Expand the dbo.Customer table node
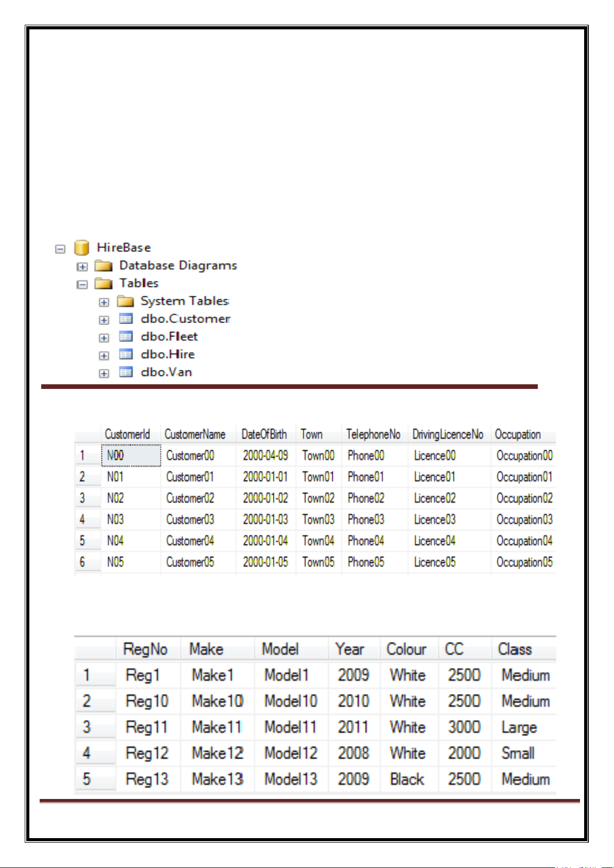This screenshot has width=614, height=868. [104, 320]
